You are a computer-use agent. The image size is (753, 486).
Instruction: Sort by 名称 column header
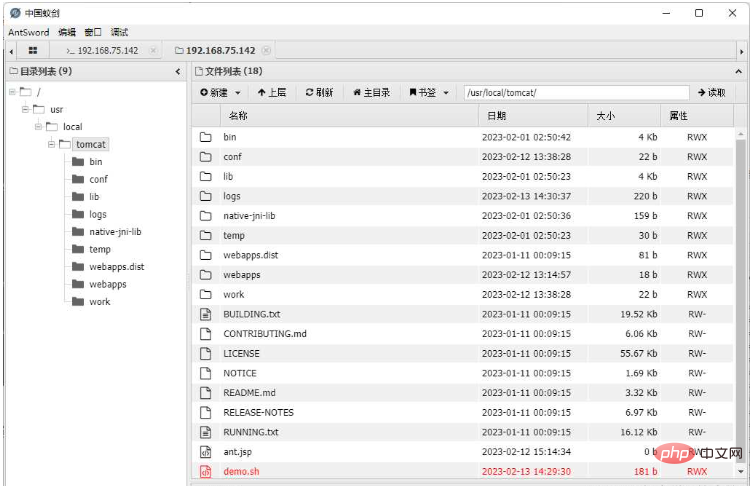350,116
